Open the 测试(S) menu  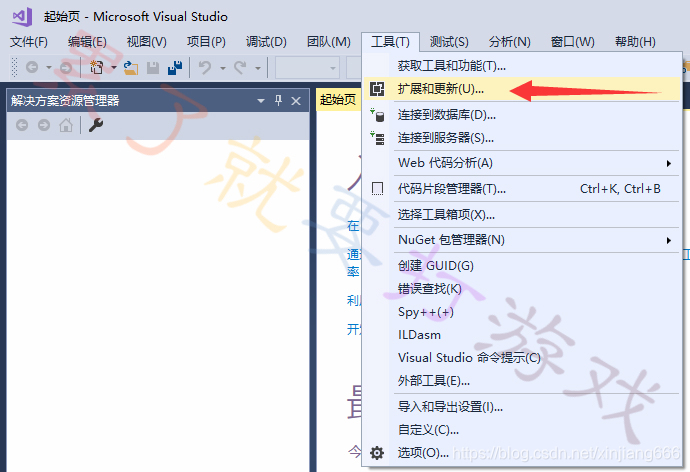click(x=449, y=42)
